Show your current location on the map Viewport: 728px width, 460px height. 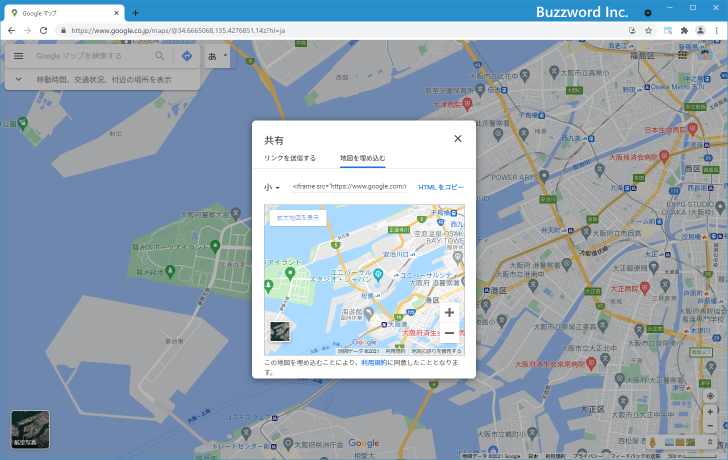(x=710, y=396)
